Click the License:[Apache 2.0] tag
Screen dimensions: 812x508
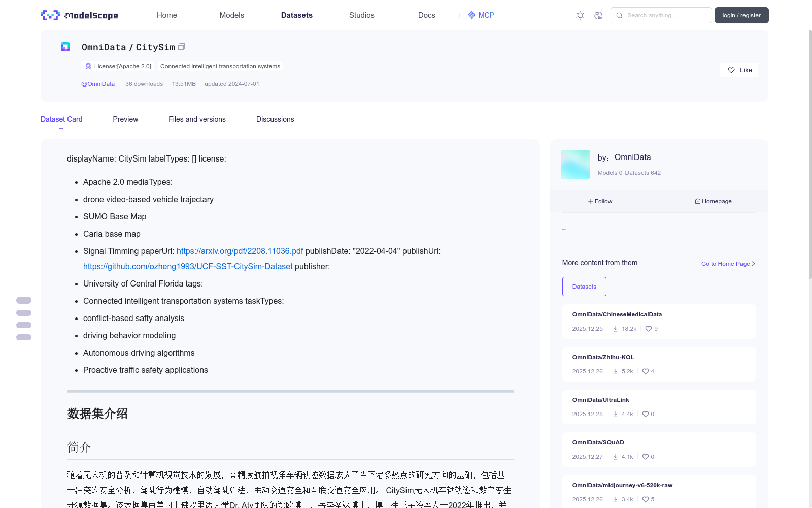[118, 66]
